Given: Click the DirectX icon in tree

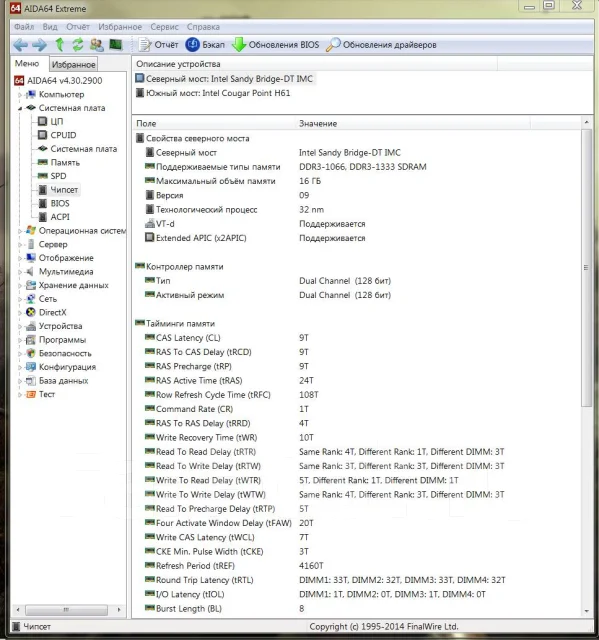Looking at the screenshot, I should [x=31, y=312].
